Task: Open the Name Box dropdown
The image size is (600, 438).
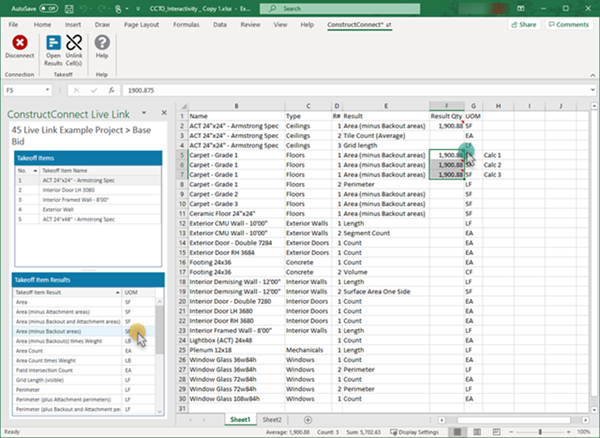Action: coord(47,90)
